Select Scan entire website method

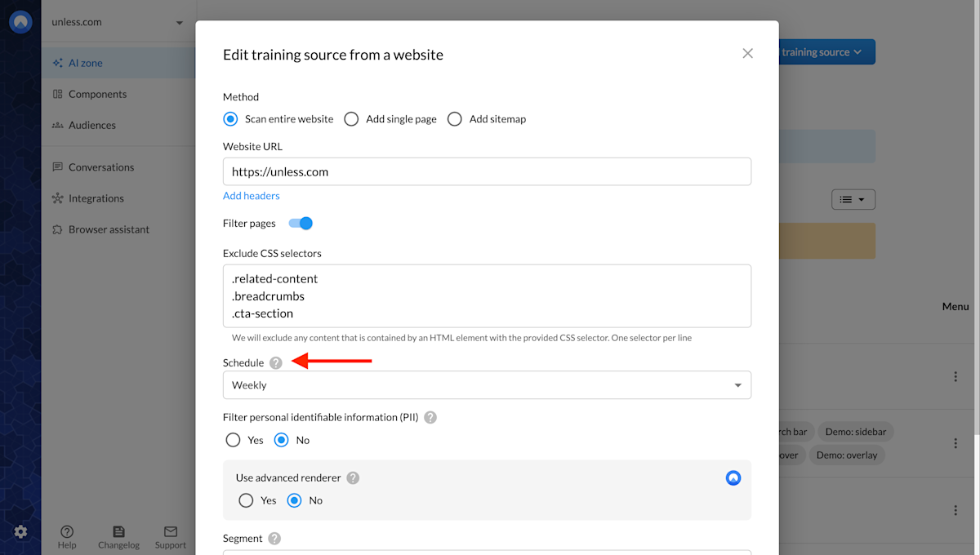230,119
